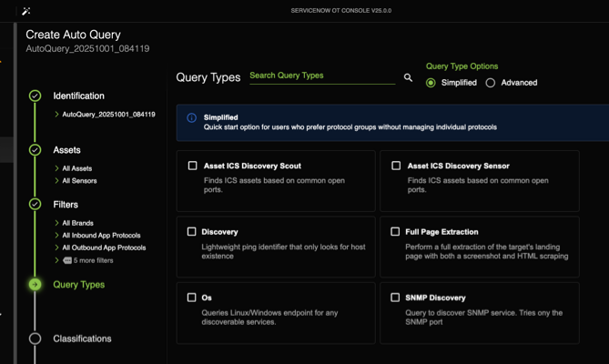This screenshot has height=364, width=609.
Task: Click the Query Types step arrow circle
Action: (x=35, y=285)
